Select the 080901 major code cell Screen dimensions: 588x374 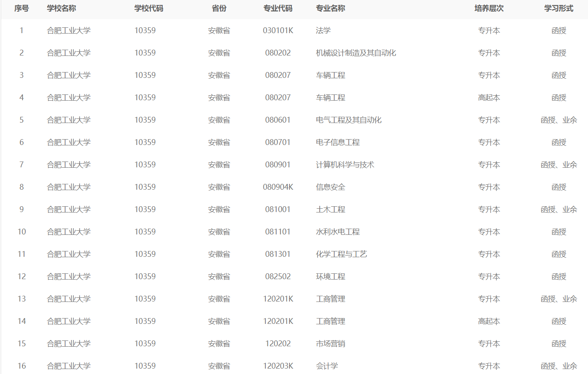278,165
